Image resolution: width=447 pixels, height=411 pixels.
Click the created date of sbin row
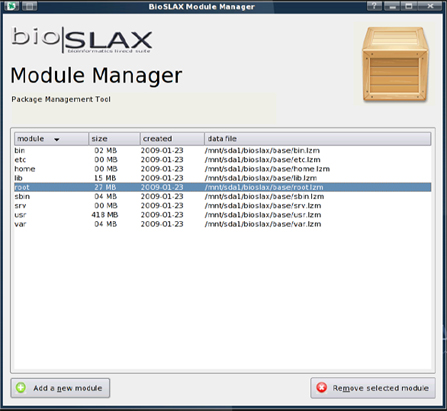coord(162,196)
